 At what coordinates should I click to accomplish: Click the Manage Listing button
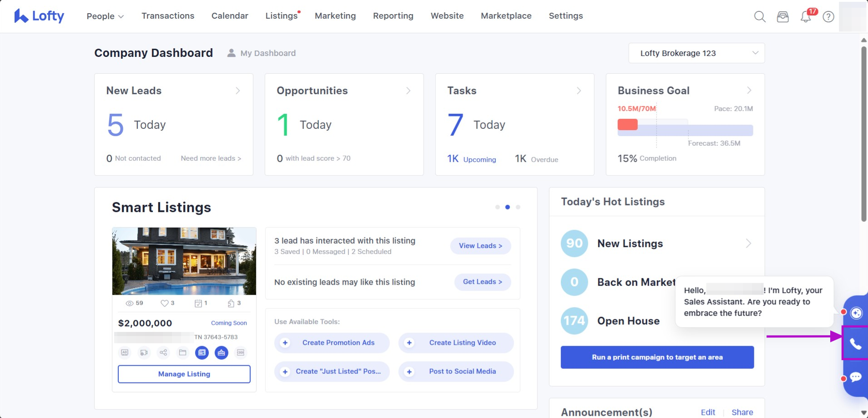(184, 374)
